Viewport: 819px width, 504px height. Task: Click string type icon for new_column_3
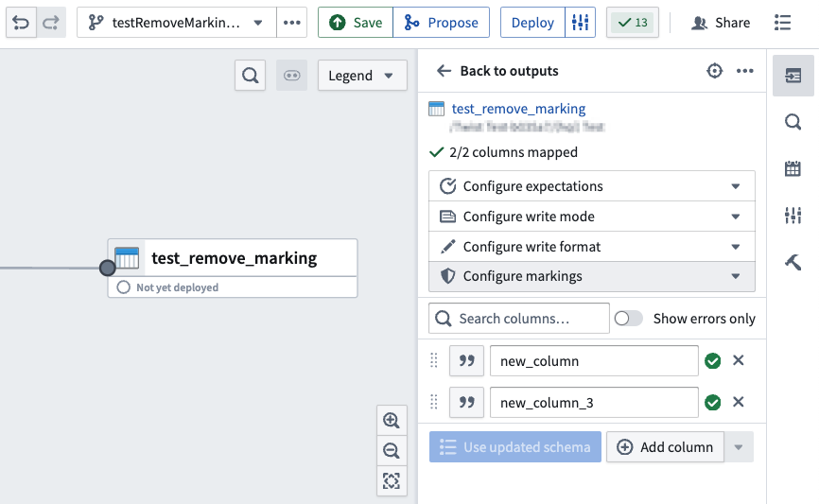click(466, 402)
